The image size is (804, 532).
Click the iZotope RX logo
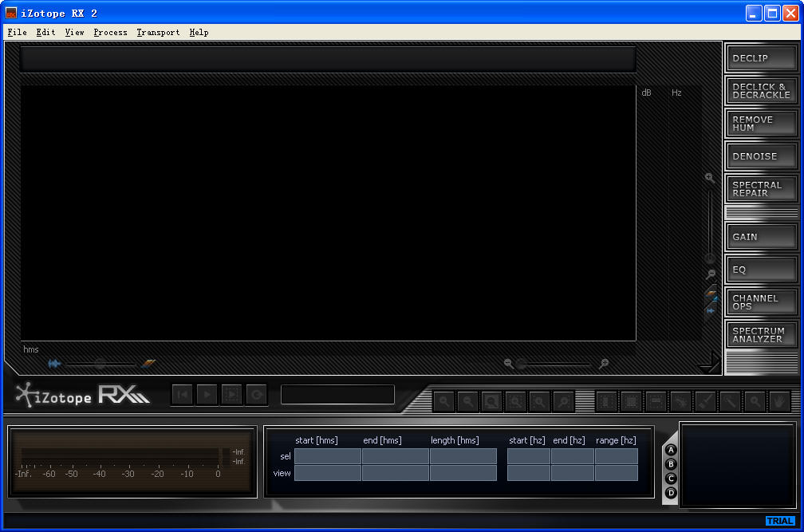pyautogui.click(x=83, y=396)
